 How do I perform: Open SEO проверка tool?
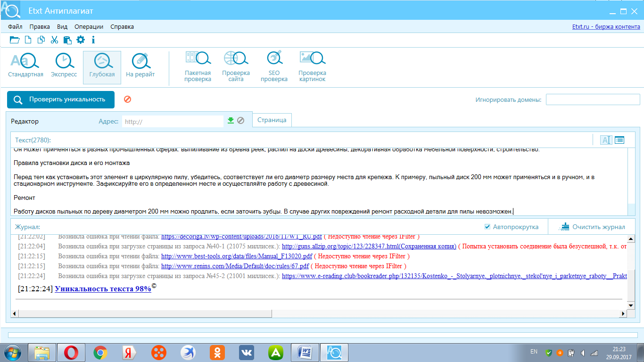[x=274, y=67]
